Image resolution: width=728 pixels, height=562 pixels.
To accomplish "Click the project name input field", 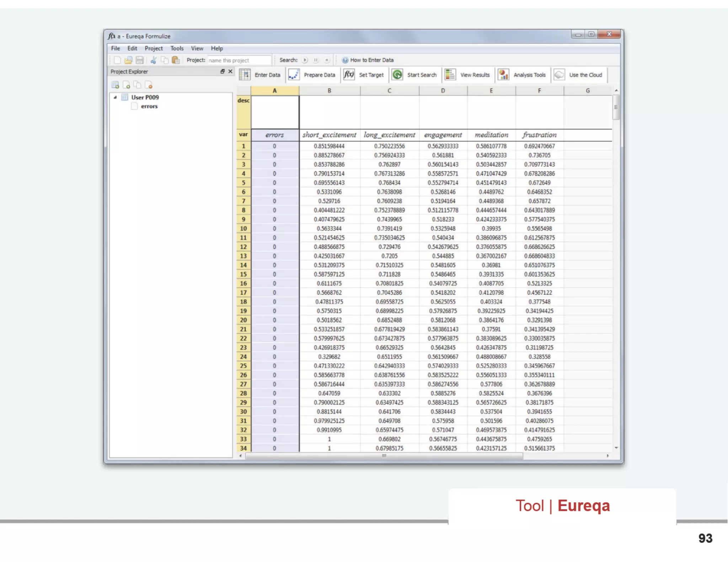I will [239, 60].
